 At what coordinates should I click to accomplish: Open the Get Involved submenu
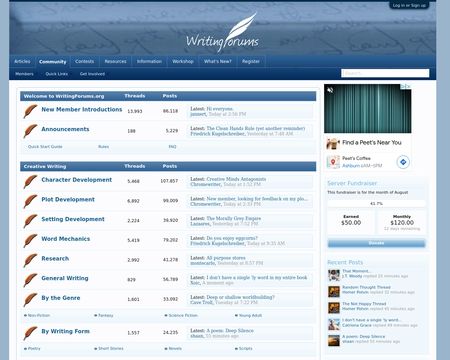[92, 74]
